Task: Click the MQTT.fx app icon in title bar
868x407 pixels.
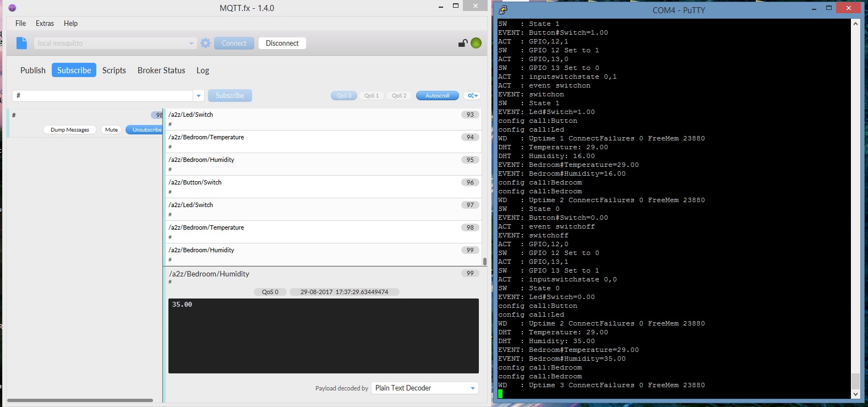Action: (12, 8)
